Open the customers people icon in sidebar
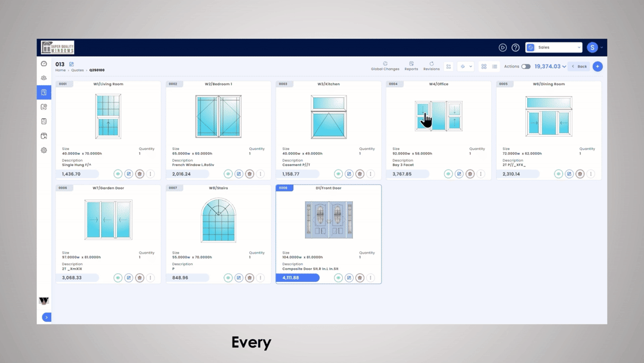This screenshot has width=644, height=363. (x=44, y=78)
